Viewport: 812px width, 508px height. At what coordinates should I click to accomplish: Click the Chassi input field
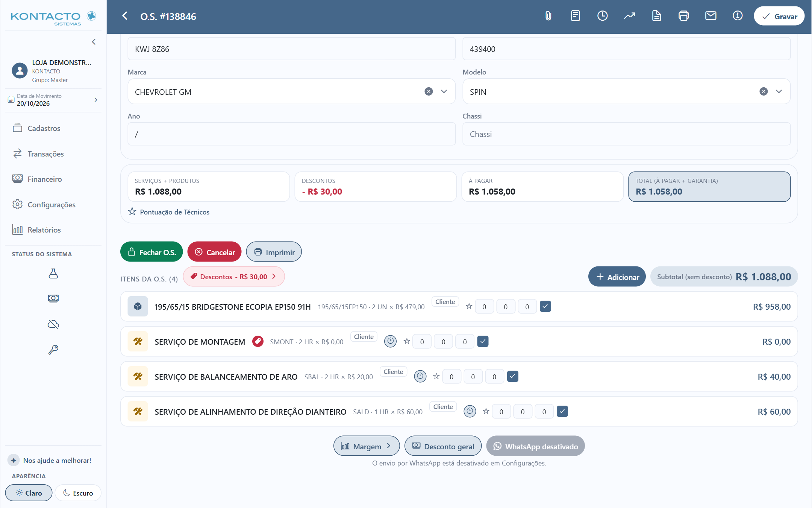coord(626,134)
